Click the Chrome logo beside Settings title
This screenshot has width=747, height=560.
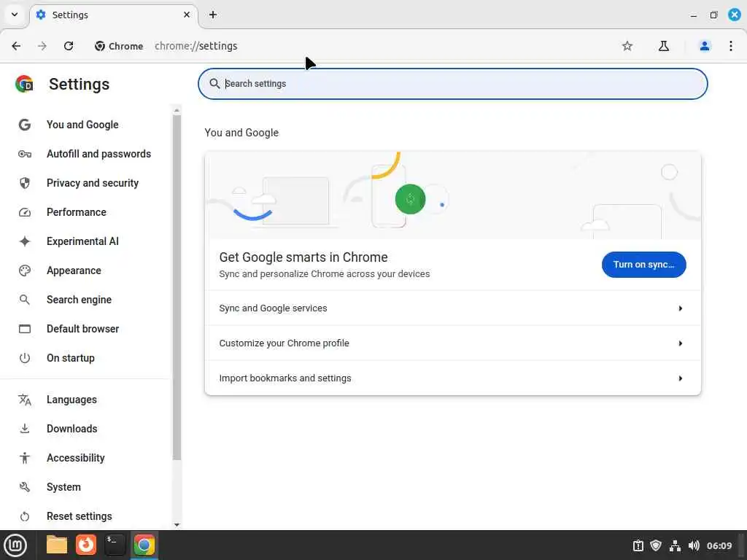click(x=24, y=85)
